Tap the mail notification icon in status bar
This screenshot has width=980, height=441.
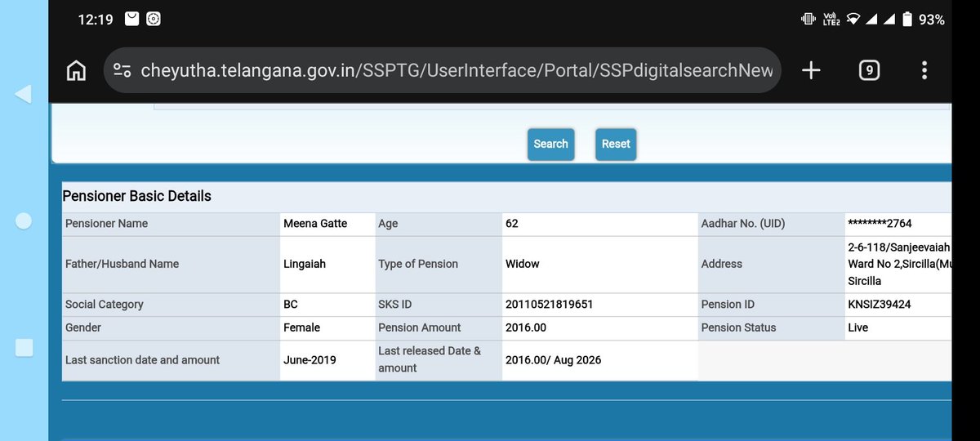coord(131,19)
